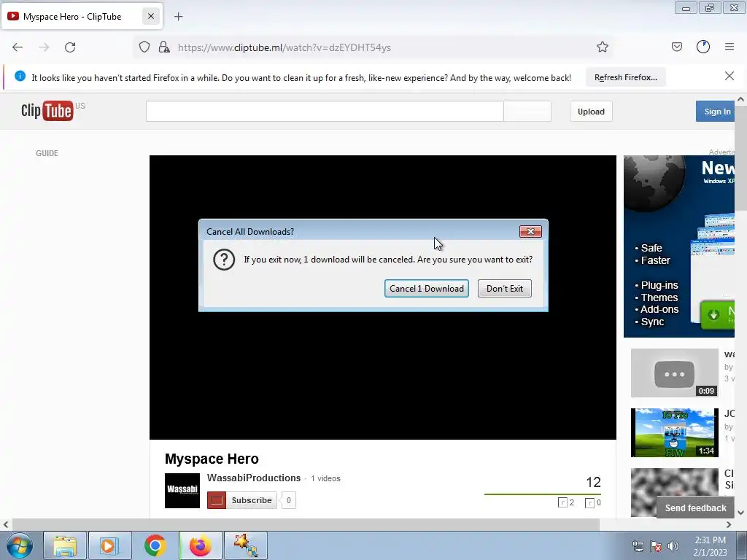This screenshot has width=747, height=560.
Task: Open the 0:09 placeholder video thumbnail
Action: [x=675, y=373]
